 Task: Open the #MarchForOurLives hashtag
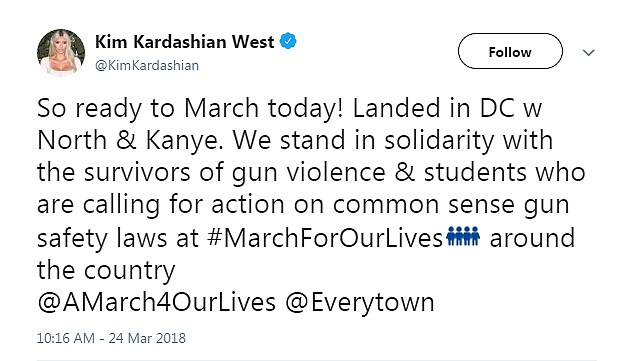tap(325, 238)
